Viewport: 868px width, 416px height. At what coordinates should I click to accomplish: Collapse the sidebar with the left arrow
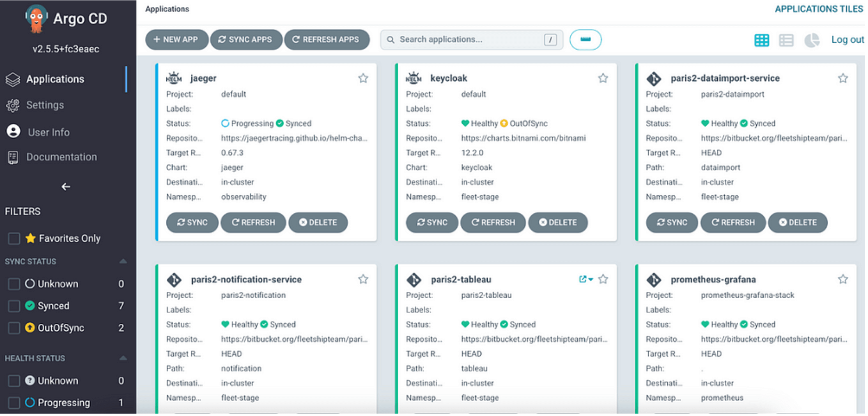pos(66,187)
